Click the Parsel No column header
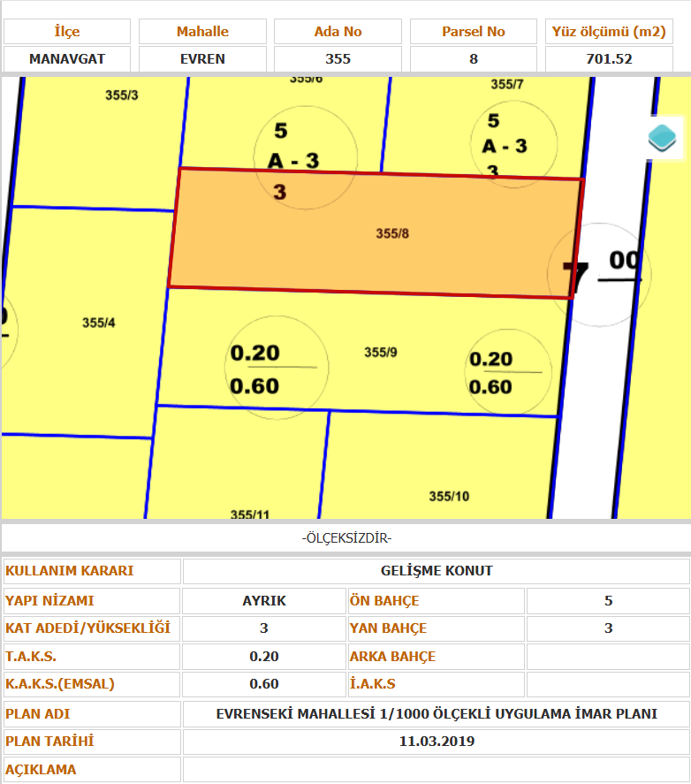 [x=474, y=32]
